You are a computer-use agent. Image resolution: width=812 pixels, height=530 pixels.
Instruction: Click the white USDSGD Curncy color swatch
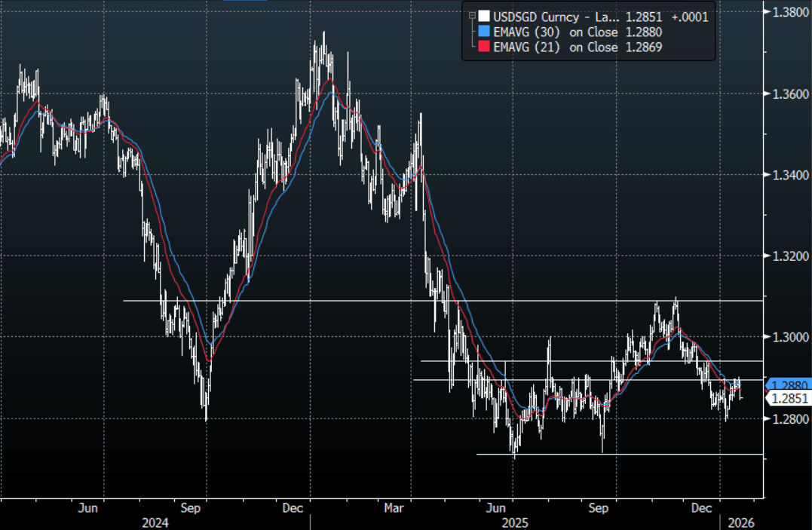click(483, 16)
